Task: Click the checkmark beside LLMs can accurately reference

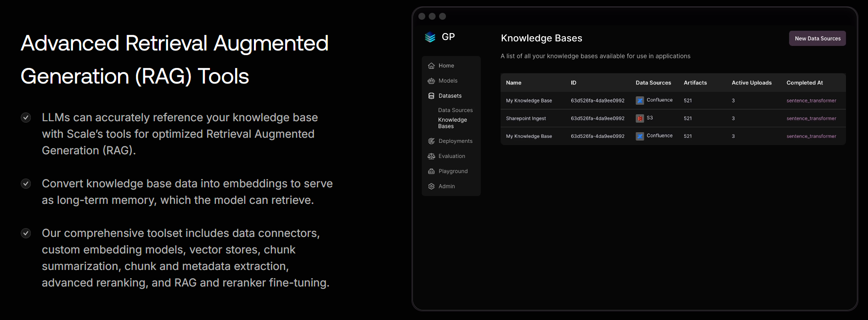Action: point(26,118)
